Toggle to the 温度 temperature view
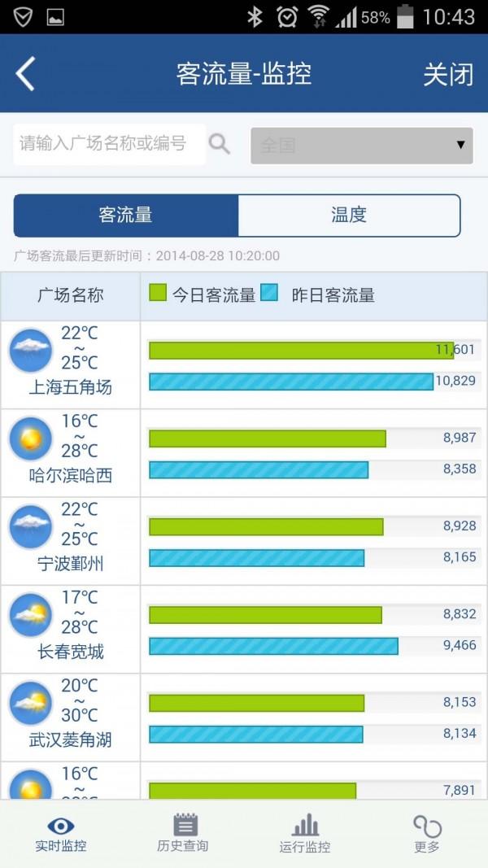 pyautogui.click(x=348, y=215)
